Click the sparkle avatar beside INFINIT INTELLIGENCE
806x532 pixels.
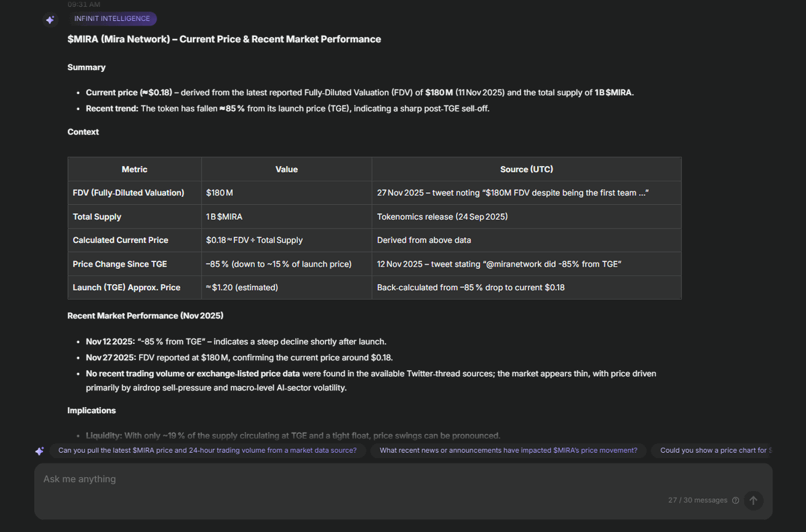(50, 20)
